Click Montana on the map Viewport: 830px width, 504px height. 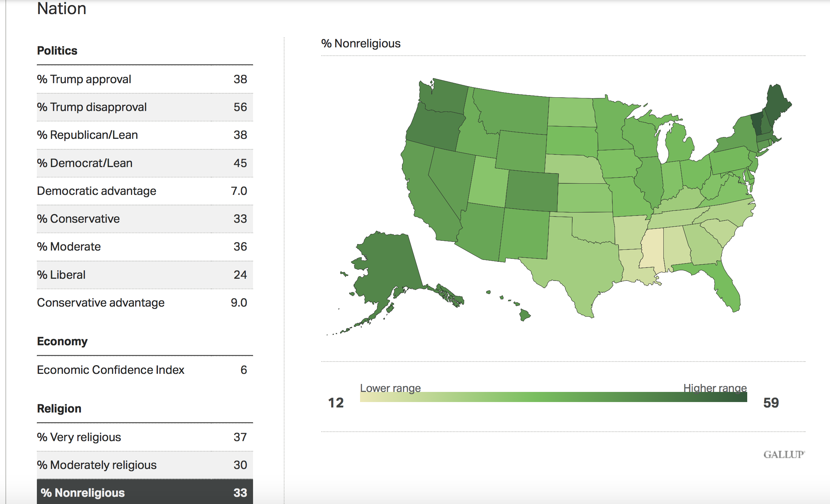[x=513, y=112]
